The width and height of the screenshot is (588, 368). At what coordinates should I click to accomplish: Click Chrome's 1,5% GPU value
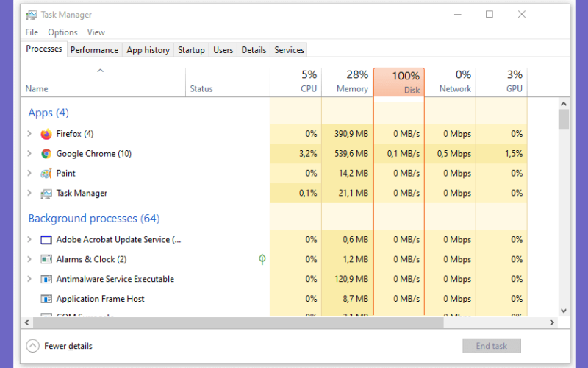[513, 154]
